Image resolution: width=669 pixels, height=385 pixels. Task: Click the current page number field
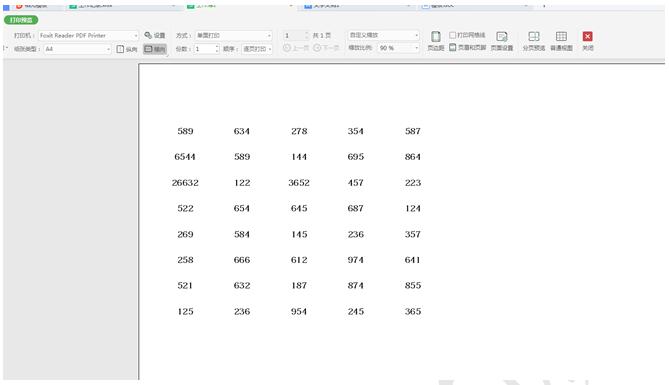(294, 35)
